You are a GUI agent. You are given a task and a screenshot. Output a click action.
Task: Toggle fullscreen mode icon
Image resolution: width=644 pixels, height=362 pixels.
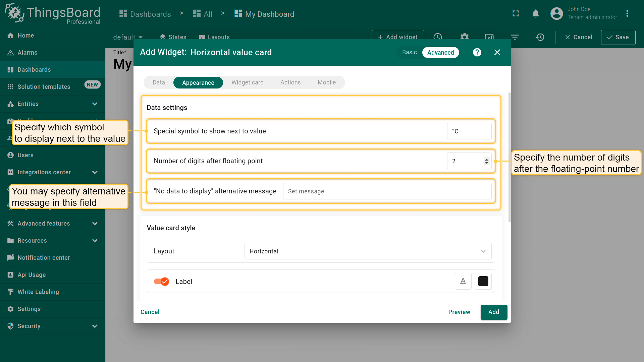click(x=516, y=14)
